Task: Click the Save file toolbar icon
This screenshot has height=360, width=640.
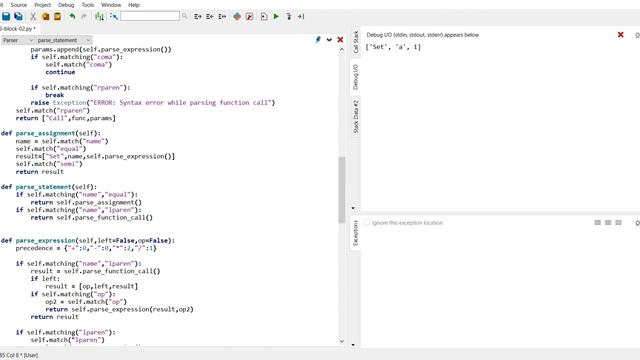Action: click(x=6, y=16)
